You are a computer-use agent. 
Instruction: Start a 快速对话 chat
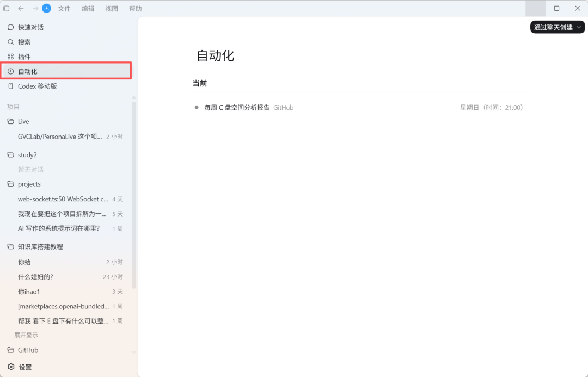coord(67,27)
